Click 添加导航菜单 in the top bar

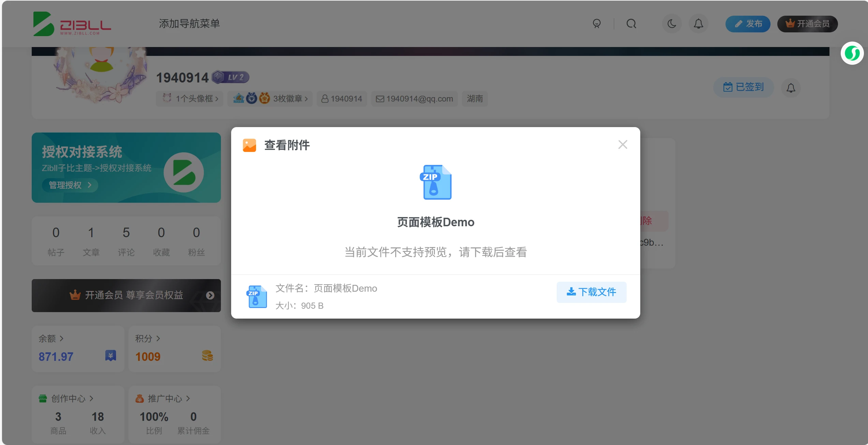189,24
